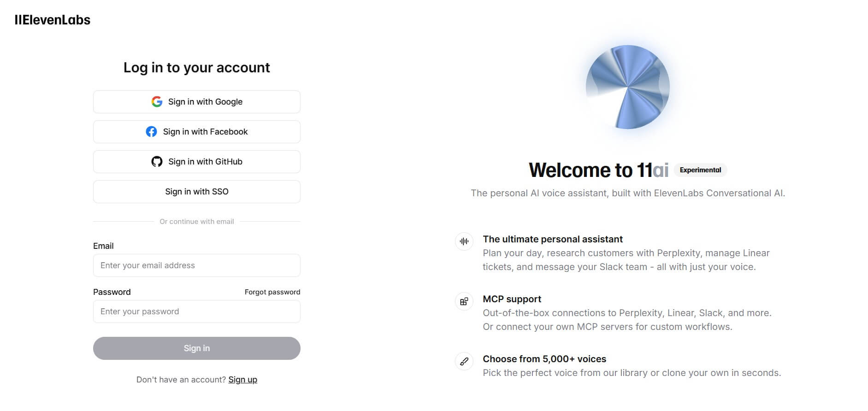The height and width of the screenshot is (411, 868).
Task: Click the Facebook logo icon
Action: coord(151,132)
